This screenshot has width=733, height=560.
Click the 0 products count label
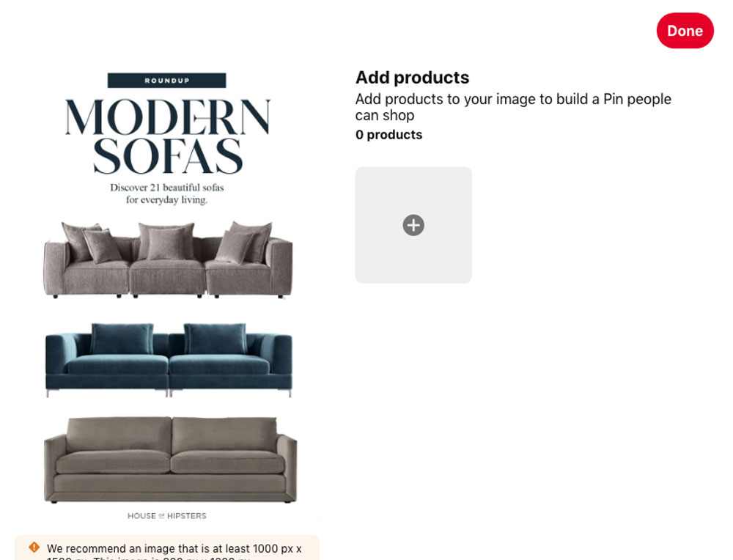[x=389, y=135]
